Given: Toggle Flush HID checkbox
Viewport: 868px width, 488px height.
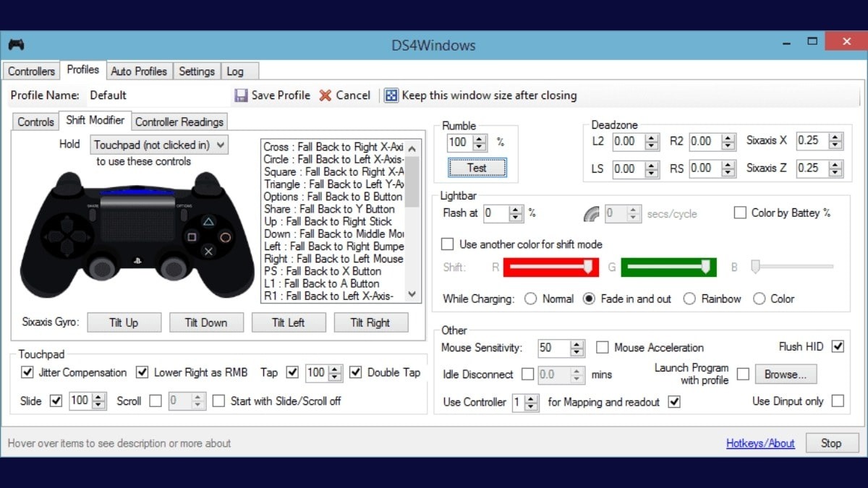Looking at the screenshot, I should 838,347.
